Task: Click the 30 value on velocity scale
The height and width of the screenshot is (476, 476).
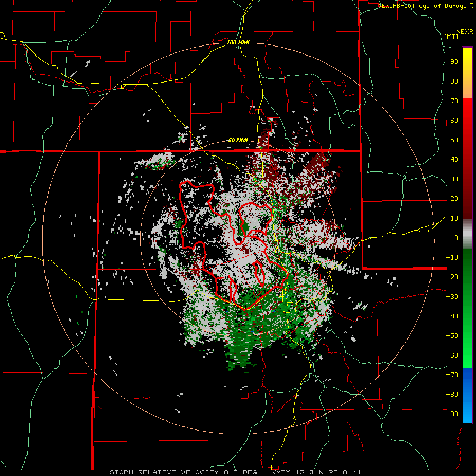Action: (x=454, y=179)
